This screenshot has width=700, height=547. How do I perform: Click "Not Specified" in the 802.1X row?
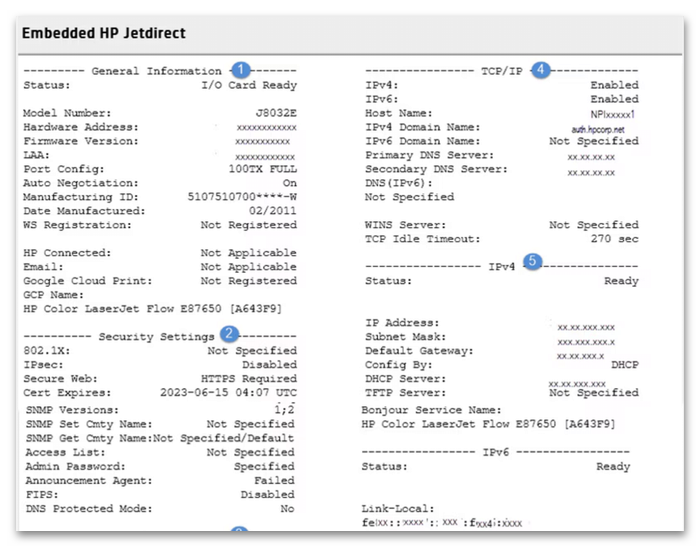(252, 351)
